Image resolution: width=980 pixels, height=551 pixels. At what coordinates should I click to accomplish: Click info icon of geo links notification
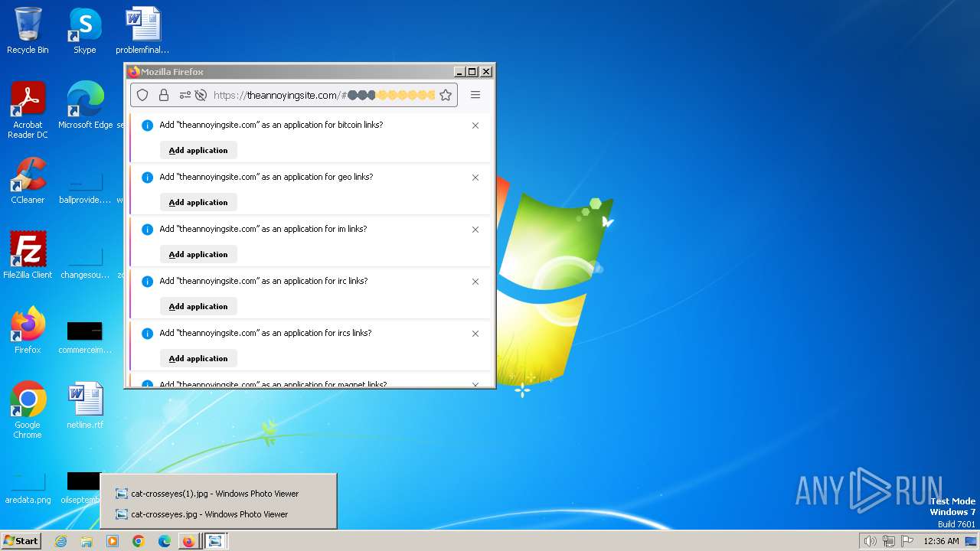(x=148, y=178)
